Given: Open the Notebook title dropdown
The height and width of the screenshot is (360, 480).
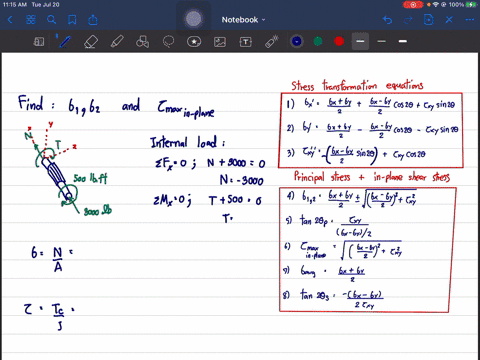Looking at the screenshot, I should (x=244, y=20).
